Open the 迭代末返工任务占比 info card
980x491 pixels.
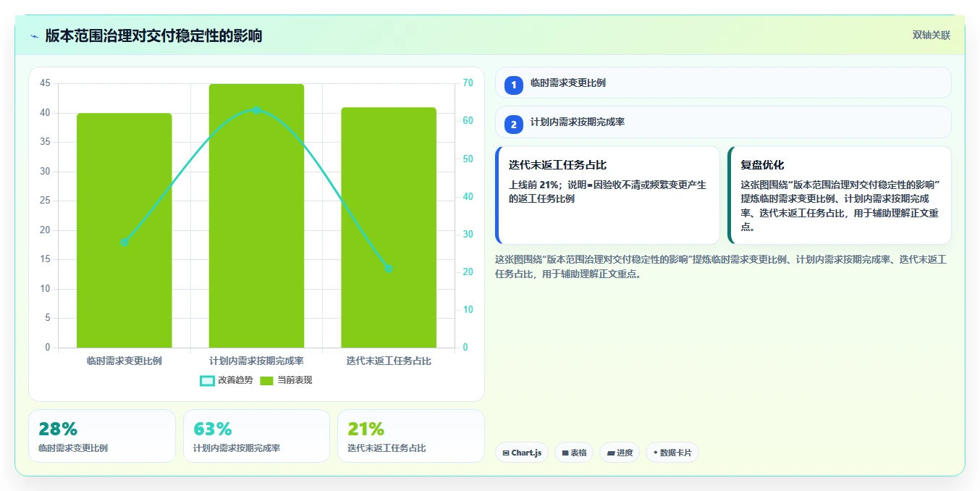[607, 196]
